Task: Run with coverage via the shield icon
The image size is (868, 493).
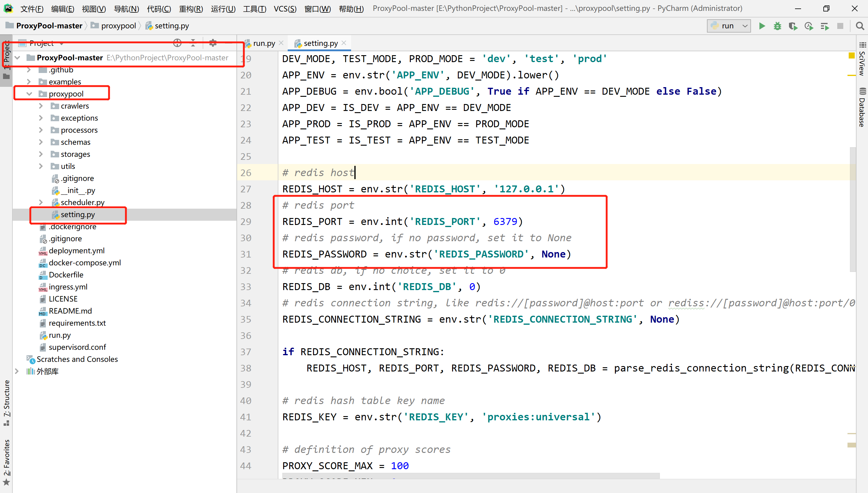Action: (x=793, y=26)
